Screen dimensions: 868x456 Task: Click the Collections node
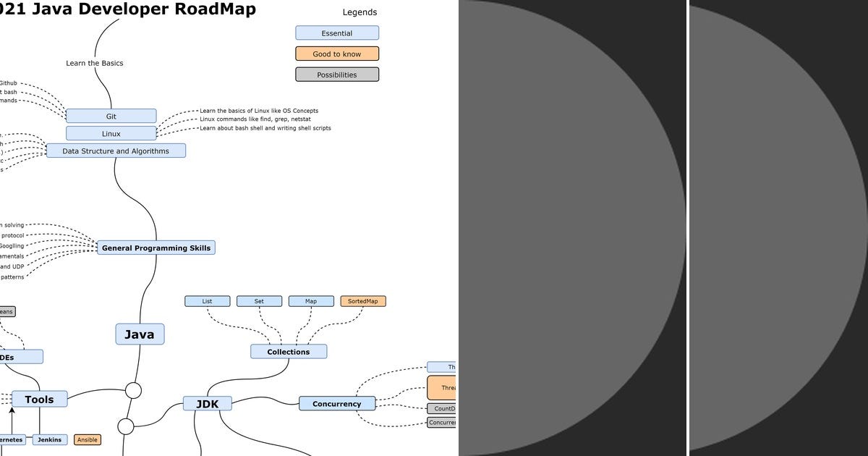pos(288,351)
